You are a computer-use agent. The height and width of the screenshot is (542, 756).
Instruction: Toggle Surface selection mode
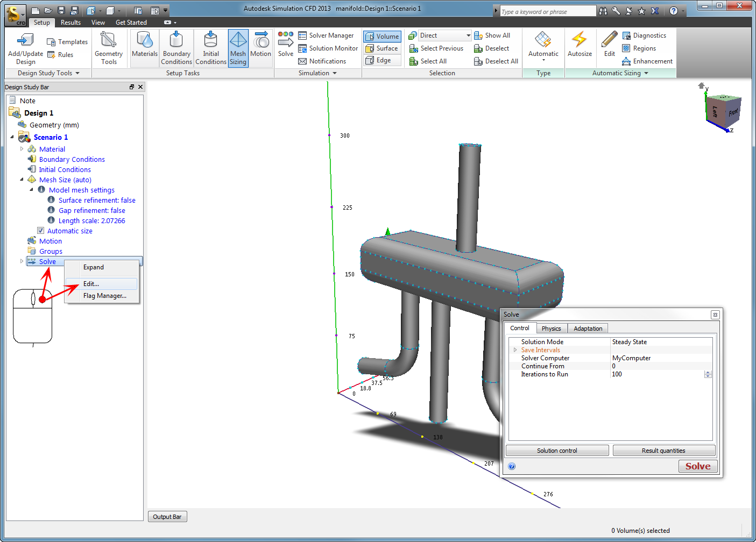pos(382,48)
